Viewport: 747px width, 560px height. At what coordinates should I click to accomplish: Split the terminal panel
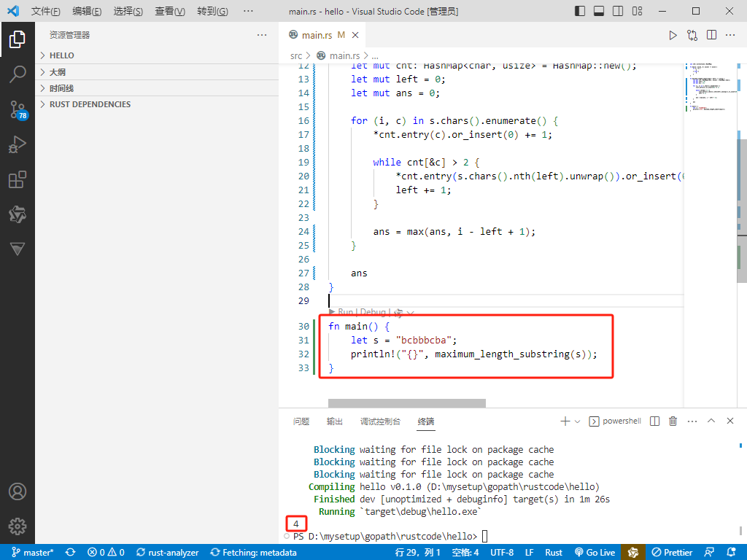point(654,421)
